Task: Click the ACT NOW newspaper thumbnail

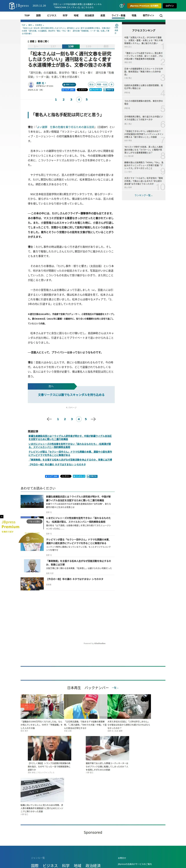Action: tap(42, 790)
